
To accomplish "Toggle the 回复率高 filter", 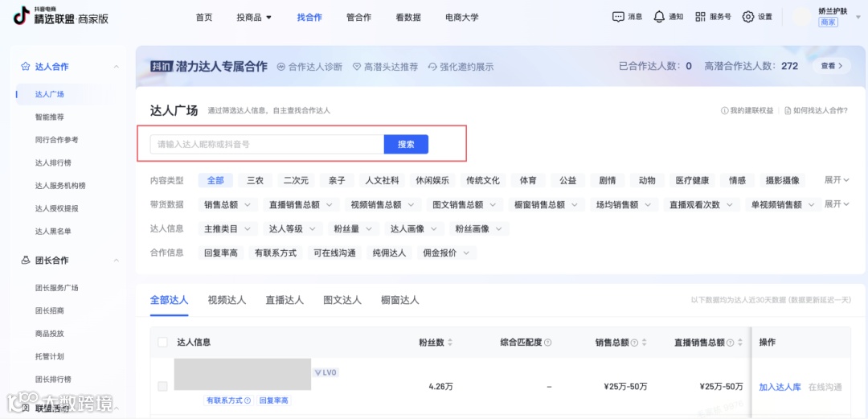I will [x=221, y=253].
